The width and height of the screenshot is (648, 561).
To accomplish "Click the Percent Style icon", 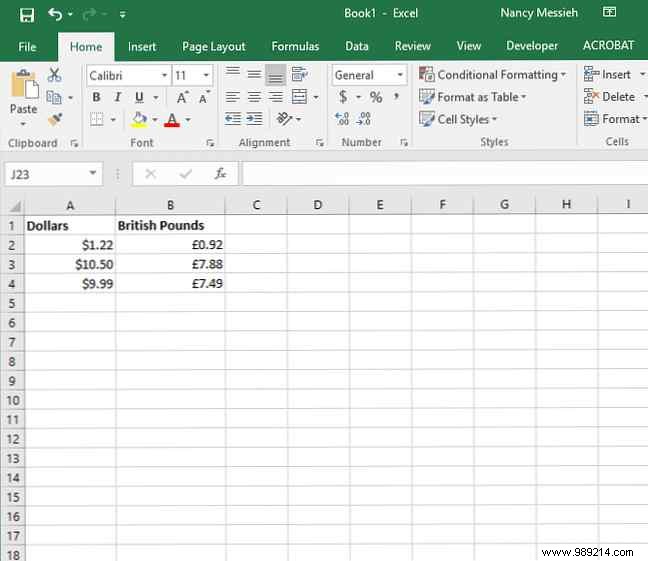I will (376, 97).
